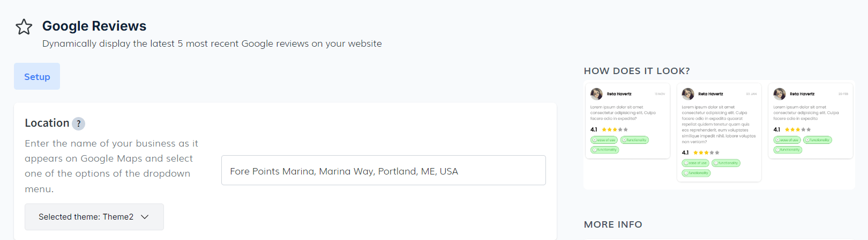Click the star rating in the 03 JAN card

coord(706,152)
